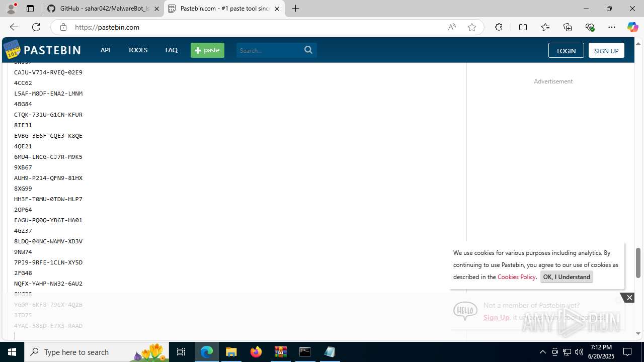This screenshot has height=362, width=644.
Task: Open File Explorer from taskbar
Action: click(231, 352)
